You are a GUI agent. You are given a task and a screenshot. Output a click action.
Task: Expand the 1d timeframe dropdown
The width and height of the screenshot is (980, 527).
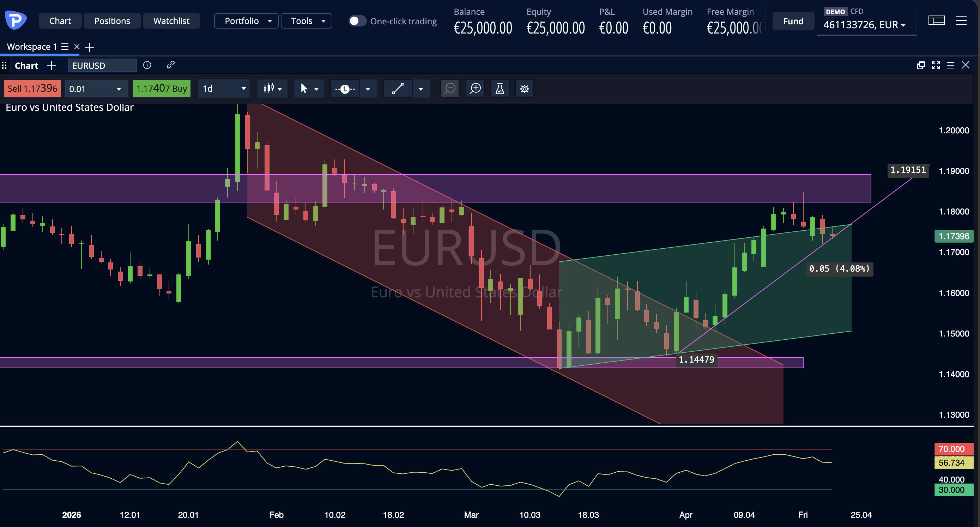[x=224, y=89]
